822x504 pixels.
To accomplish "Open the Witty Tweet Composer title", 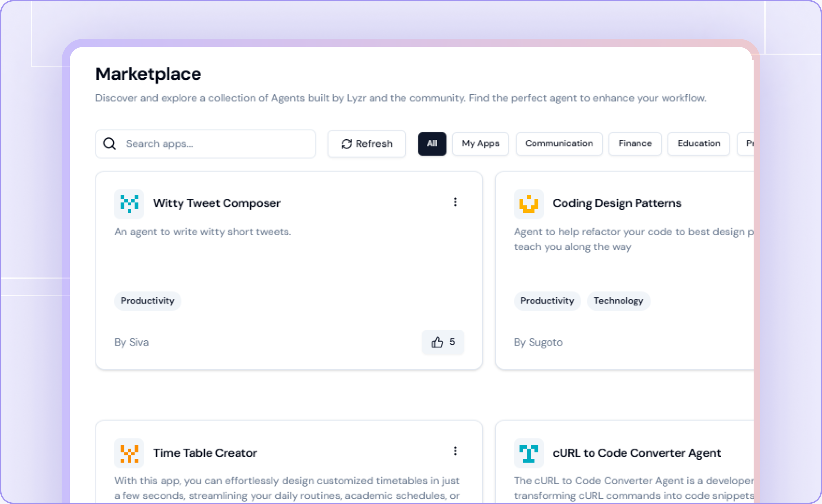I will pyautogui.click(x=217, y=203).
